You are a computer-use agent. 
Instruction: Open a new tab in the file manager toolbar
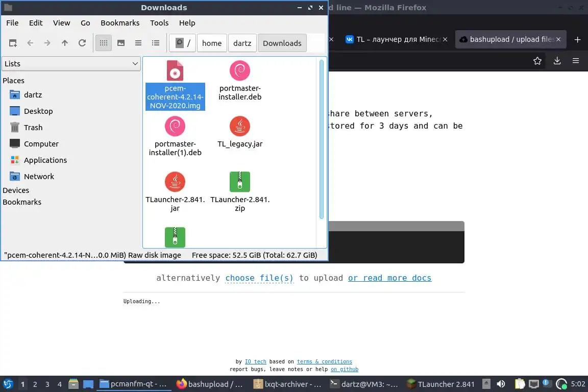coord(13,43)
